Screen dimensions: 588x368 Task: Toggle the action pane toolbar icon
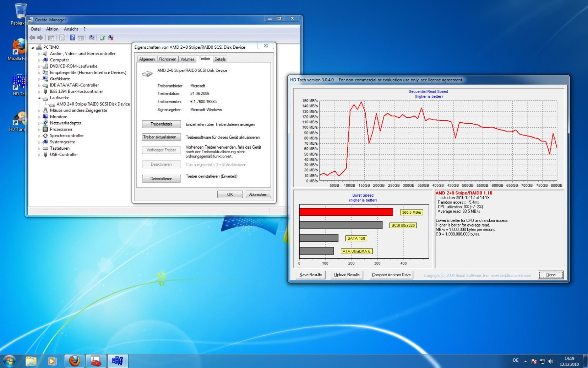coord(81,38)
